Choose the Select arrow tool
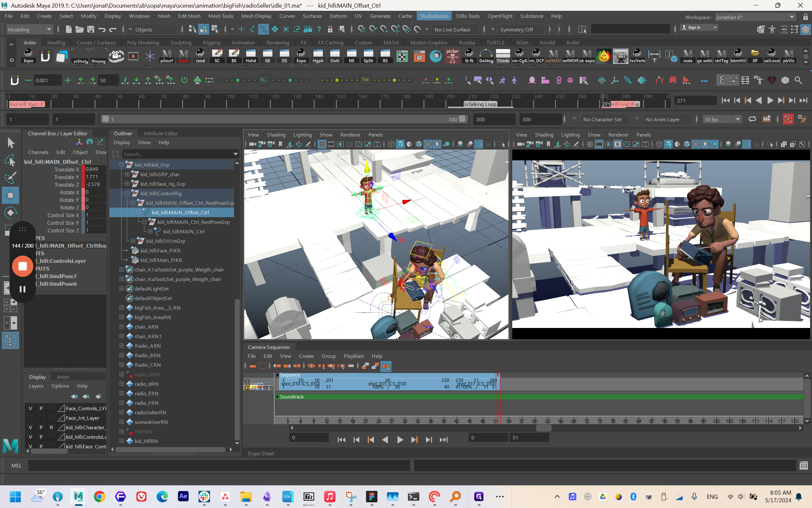 pos(10,143)
